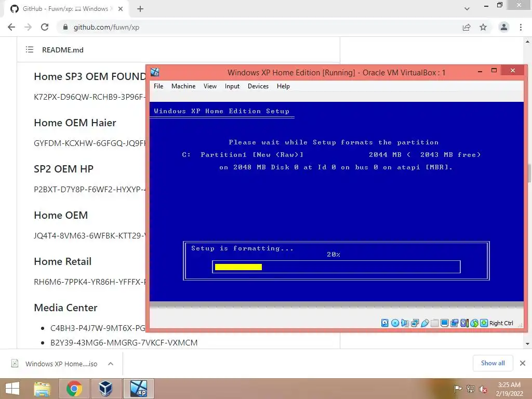Click the VirtualBox hard disk activity icon
532x399 pixels.
[385, 323]
